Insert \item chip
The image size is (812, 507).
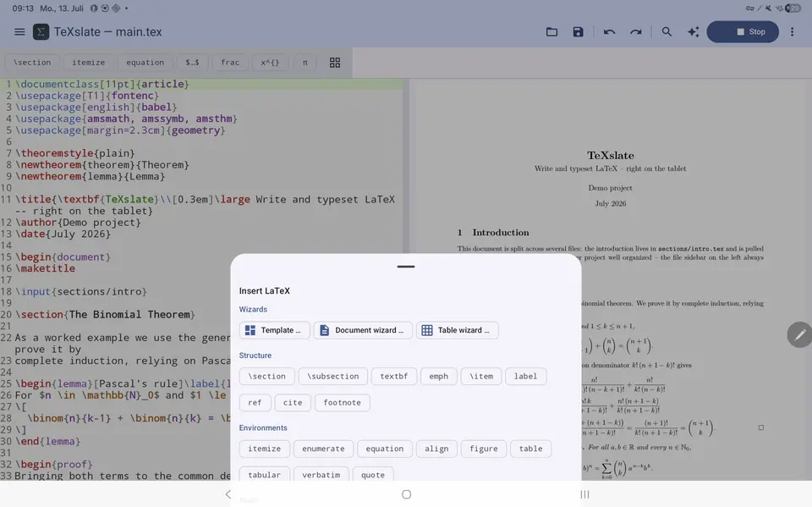(481, 377)
